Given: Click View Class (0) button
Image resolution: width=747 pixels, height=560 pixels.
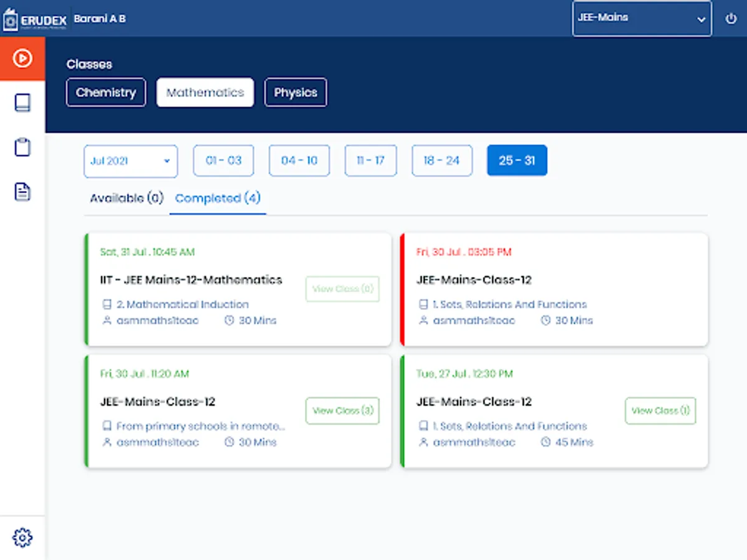Looking at the screenshot, I should (342, 289).
